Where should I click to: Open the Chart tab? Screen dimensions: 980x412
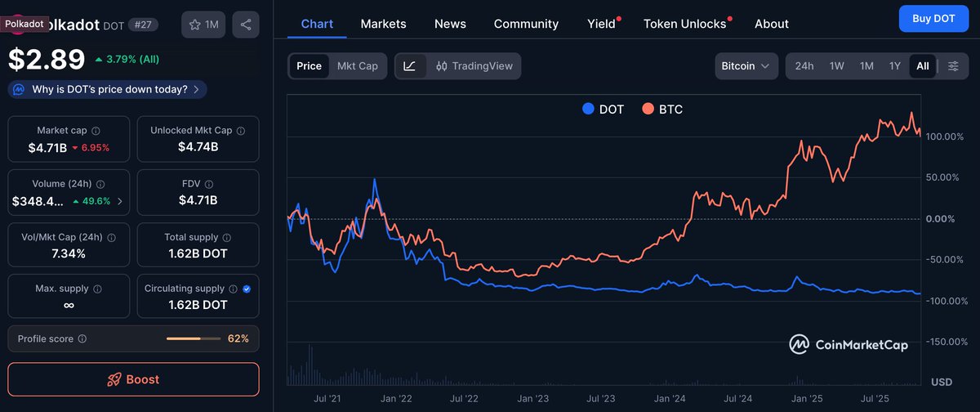pos(317,24)
